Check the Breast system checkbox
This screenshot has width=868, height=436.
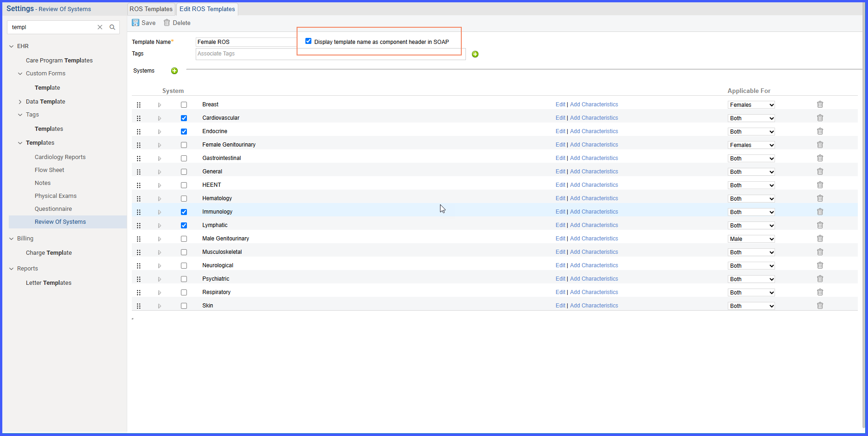coord(184,105)
